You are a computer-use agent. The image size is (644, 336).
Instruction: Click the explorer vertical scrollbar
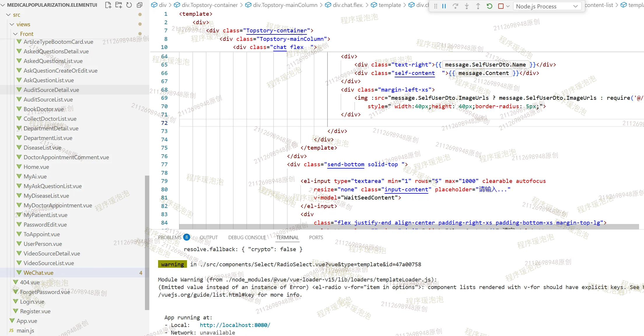click(x=147, y=242)
